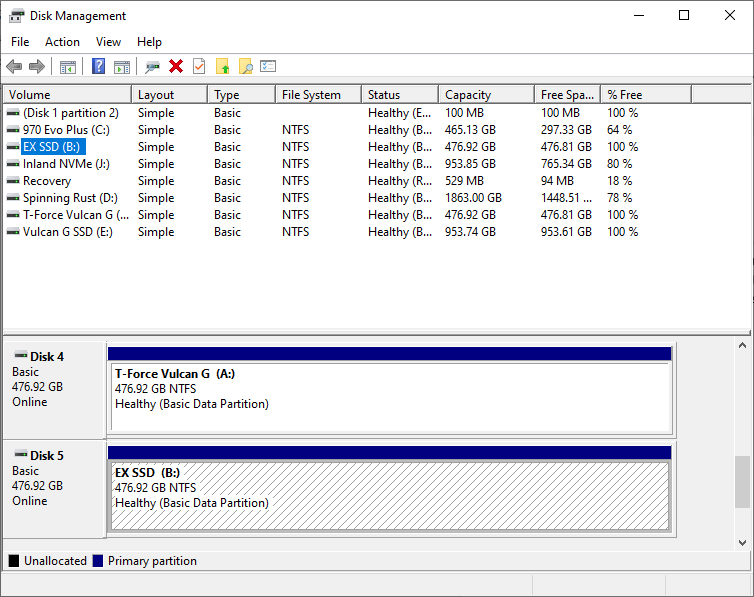The height and width of the screenshot is (597, 754).
Task: Open the View menu
Action: click(x=108, y=42)
